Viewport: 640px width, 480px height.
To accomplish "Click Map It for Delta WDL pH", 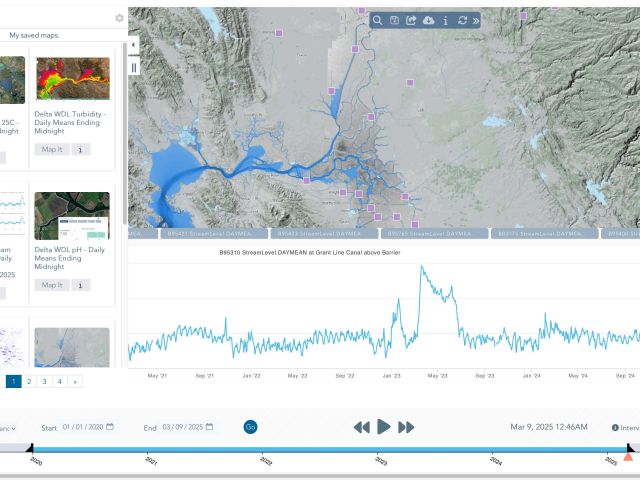I will [x=52, y=285].
